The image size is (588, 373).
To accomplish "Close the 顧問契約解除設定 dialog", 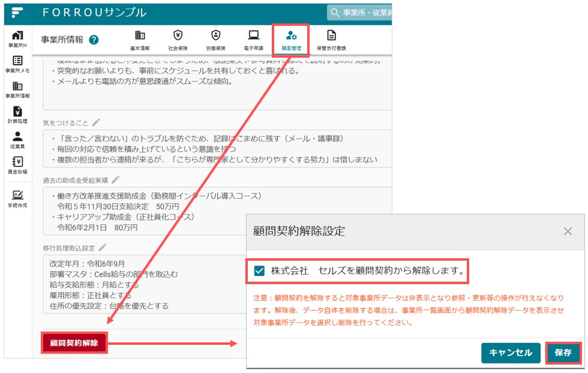I will [568, 231].
